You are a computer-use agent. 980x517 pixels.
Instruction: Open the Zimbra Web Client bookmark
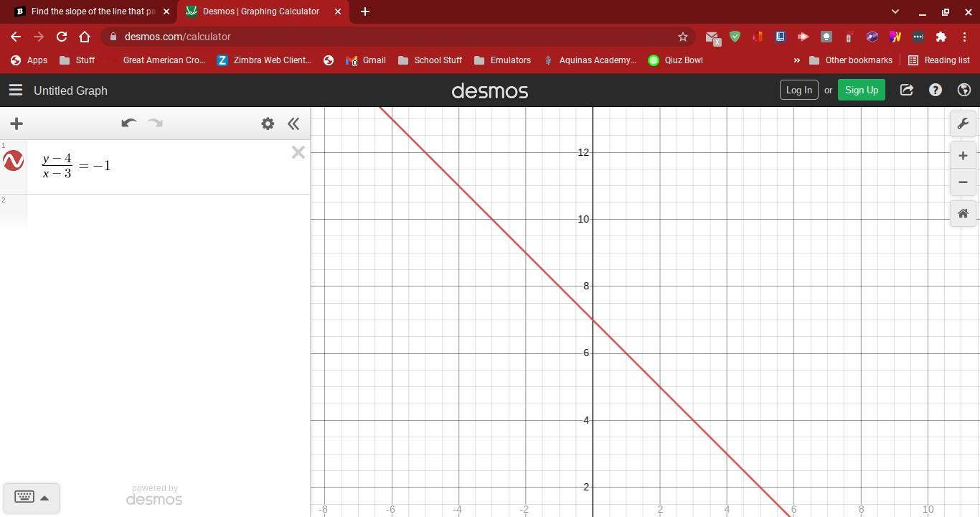tap(264, 60)
